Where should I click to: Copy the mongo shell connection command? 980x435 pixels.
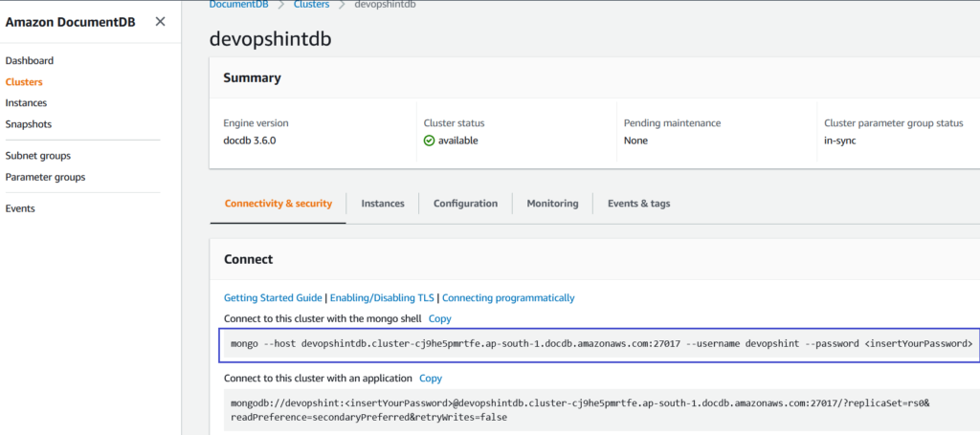pyautogui.click(x=439, y=319)
